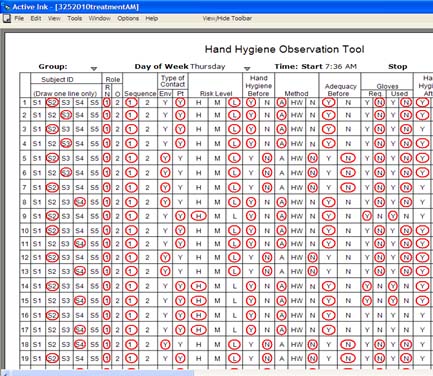Expand the Group dropdown arrow

pyautogui.click(x=94, y=68)
